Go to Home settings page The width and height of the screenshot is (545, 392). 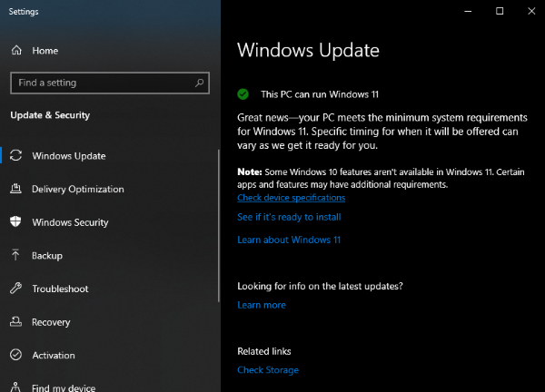[45, 51]
